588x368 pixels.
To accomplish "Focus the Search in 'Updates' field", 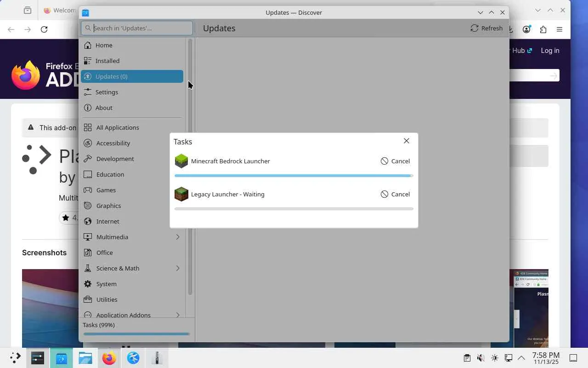I will click(x=137, y=28).
